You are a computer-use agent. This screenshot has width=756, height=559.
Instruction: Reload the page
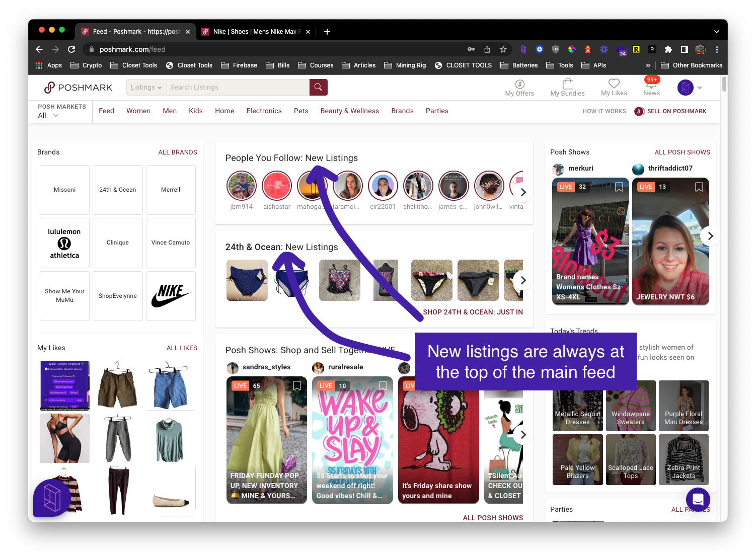point(71,49)
